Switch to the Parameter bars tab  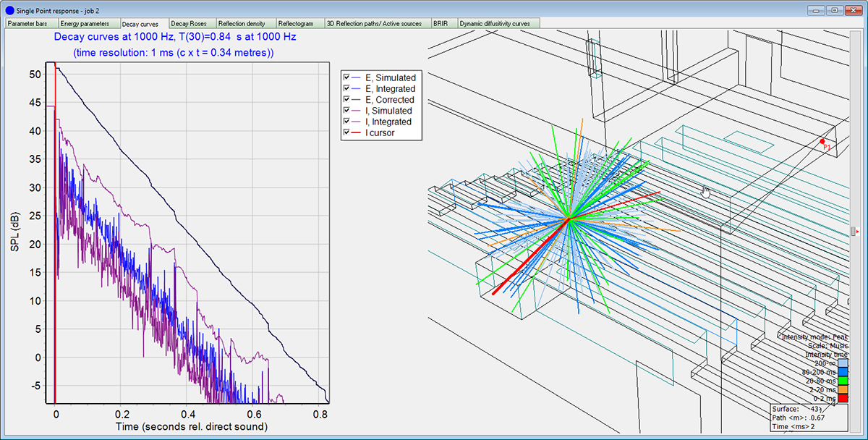(x=30, y=24)
